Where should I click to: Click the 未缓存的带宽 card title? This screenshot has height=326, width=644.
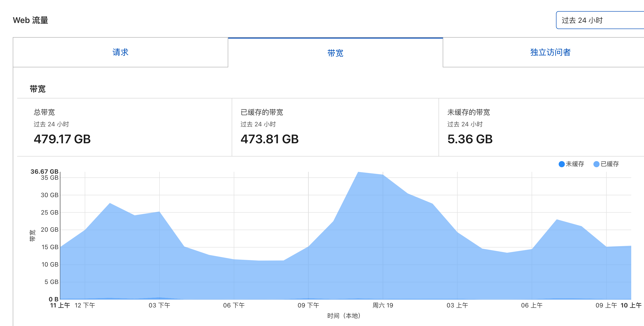tap(468, 112)
